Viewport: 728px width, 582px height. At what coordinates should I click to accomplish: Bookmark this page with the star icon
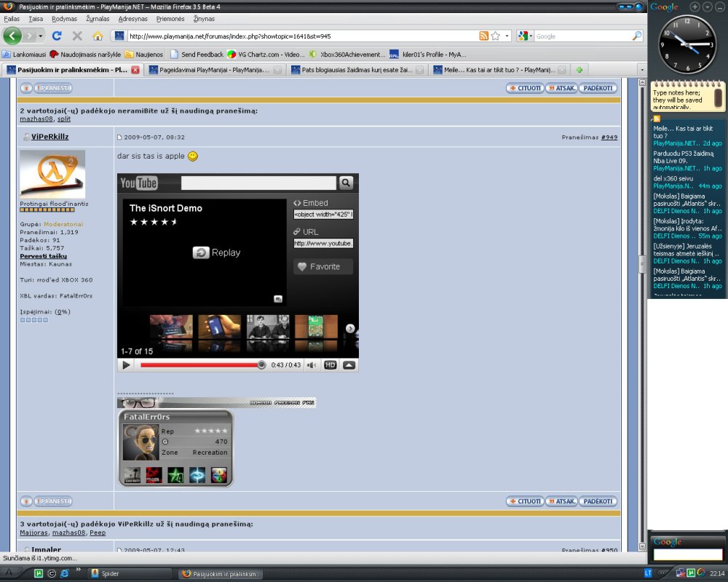(495, 36)
